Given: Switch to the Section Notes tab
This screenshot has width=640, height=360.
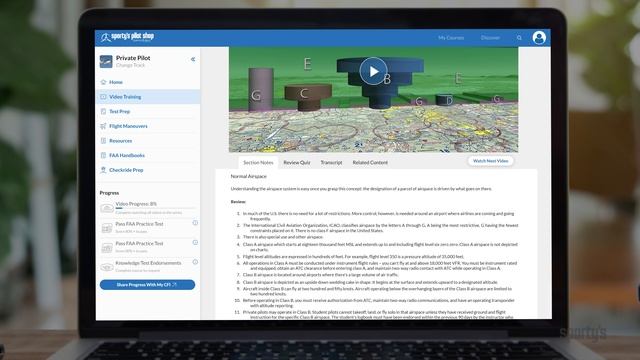Looking at the screenshot, I should [x=258, y=162].
